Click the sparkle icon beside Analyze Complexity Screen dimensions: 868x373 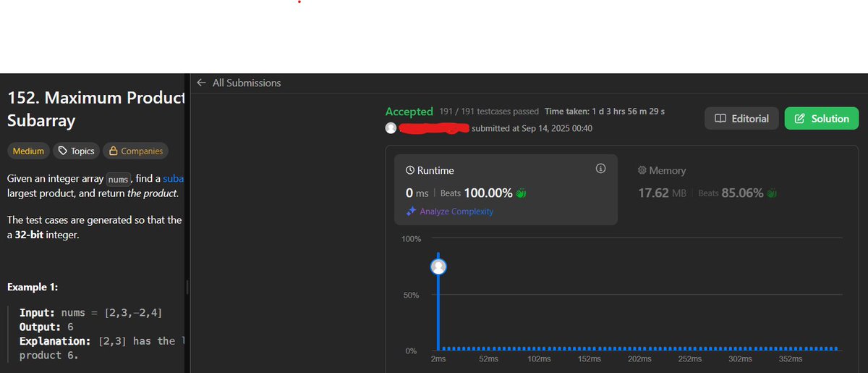pos(411,211)
